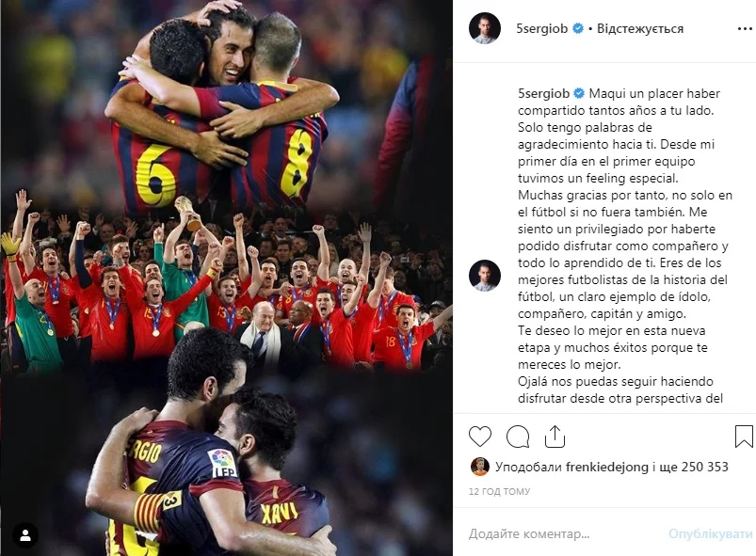756x556 pixels.
Task: Save the post with the bookmark icon
Action: (744, 436)
